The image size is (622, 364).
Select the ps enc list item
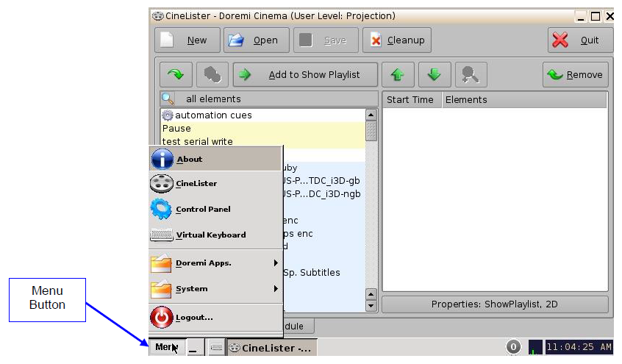tap(298, 233)
